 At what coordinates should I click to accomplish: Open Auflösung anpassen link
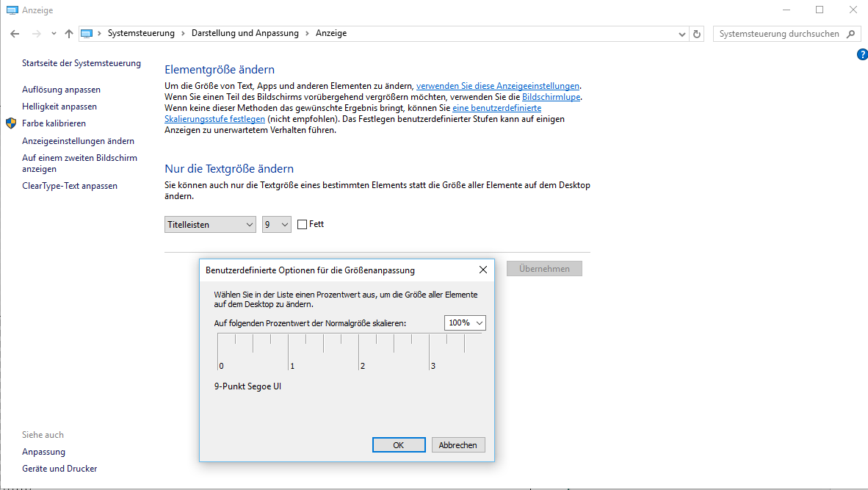62,90
